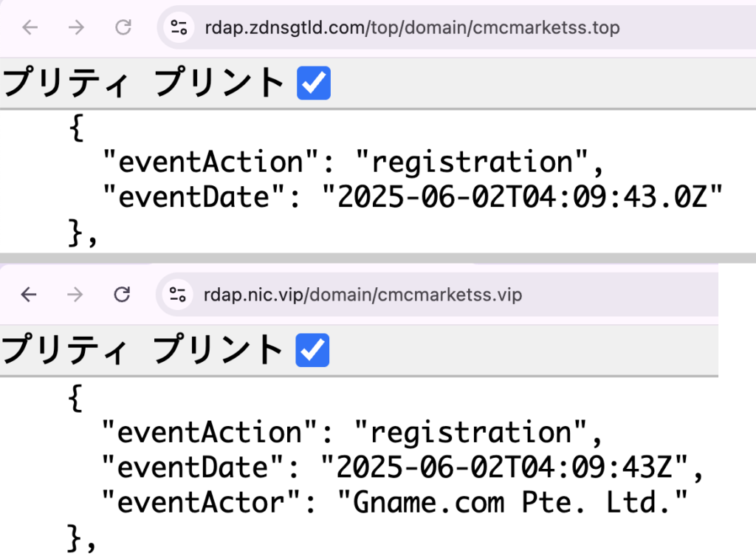Click the プリティ プリント label on the cmcmarketss.top page

click(143, 83)
